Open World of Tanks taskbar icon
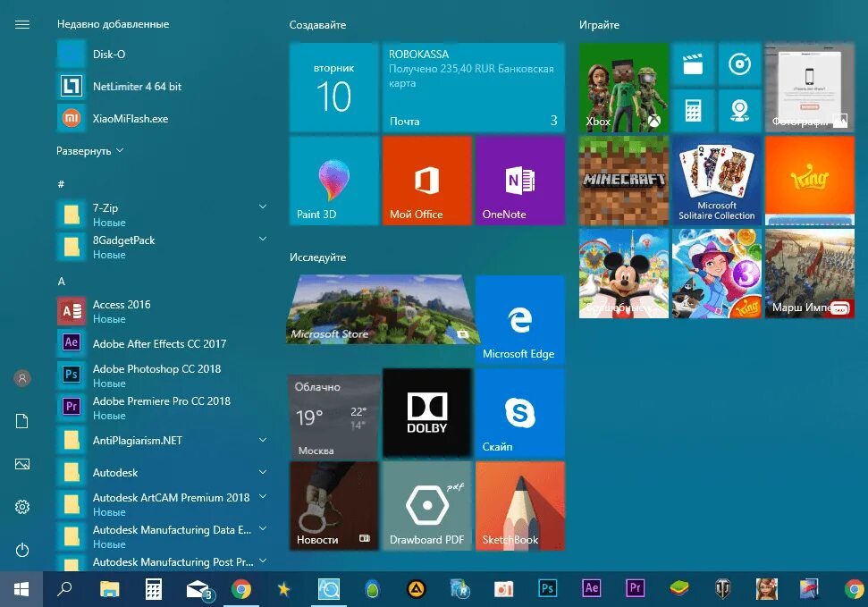Screen dimensions: 868x607 coord(722,589)
